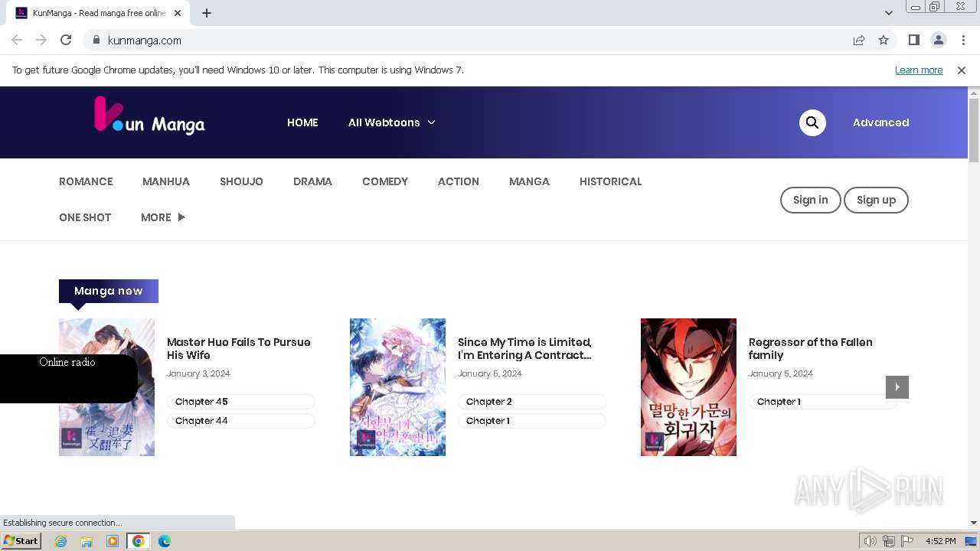Click the Regressor of the Fallen family cover
The height and width of the screenshot is (551, 980).
[x=688, y=387]
